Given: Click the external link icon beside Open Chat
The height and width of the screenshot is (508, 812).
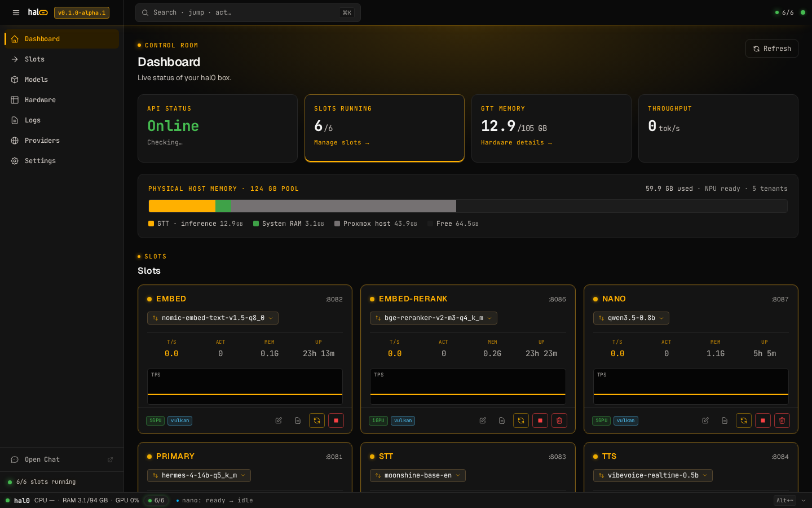Looking at the screenshot, I should tap(111, 459).
